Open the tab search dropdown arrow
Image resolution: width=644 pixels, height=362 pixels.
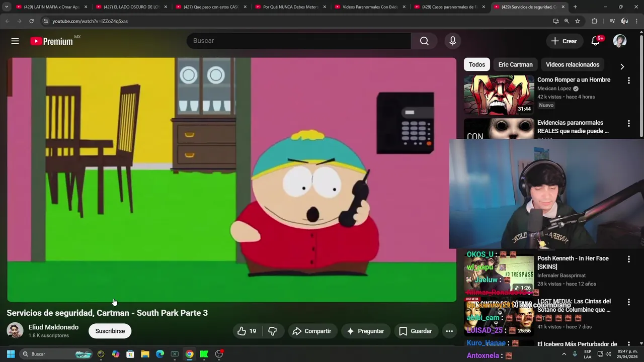[x=7, y=7]
